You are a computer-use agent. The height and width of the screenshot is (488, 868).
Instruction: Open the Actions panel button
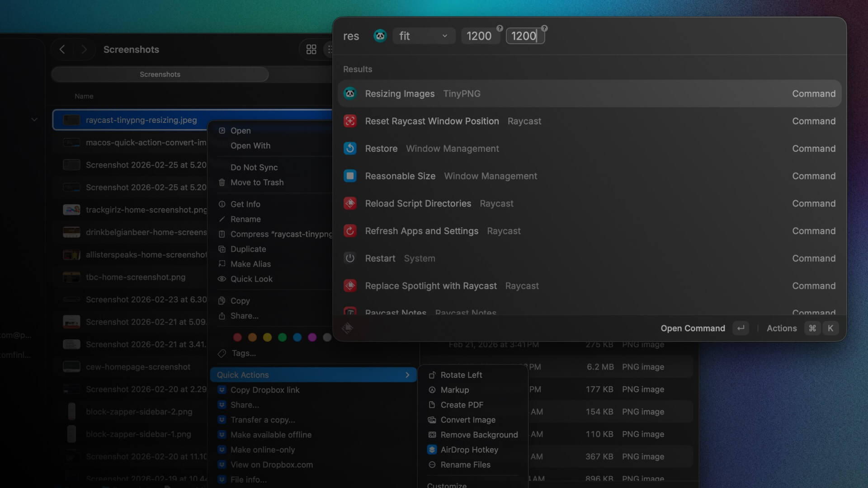pyautogui.click(x=782, y=328)
